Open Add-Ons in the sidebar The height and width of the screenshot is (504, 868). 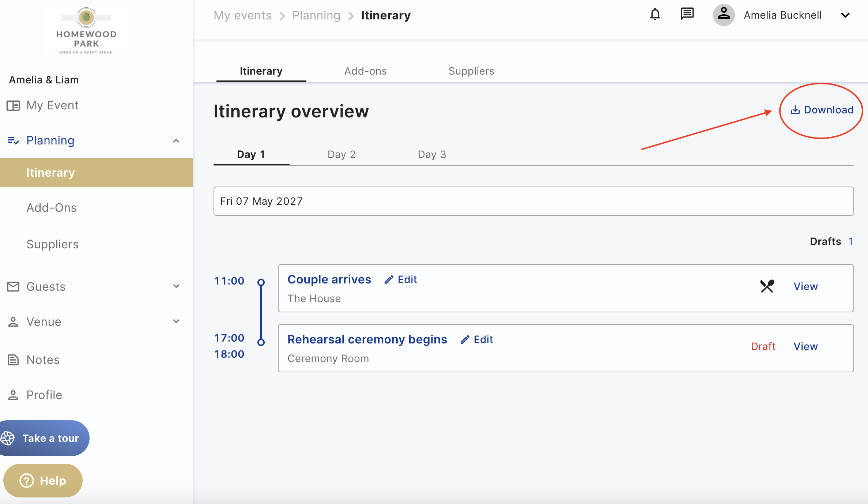click(x=52, y=208)
